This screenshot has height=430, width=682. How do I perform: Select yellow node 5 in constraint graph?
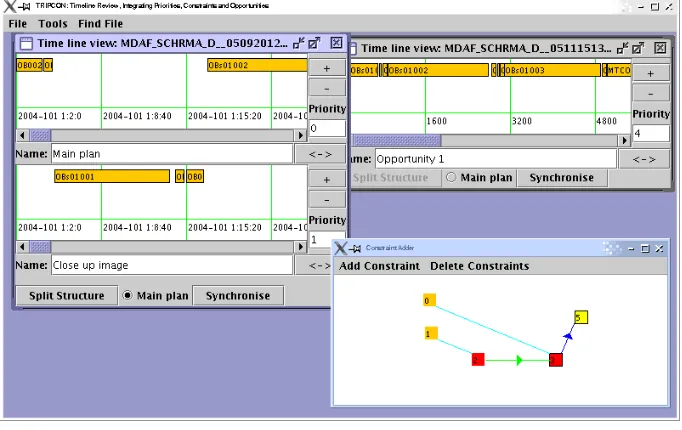point(581,317)
